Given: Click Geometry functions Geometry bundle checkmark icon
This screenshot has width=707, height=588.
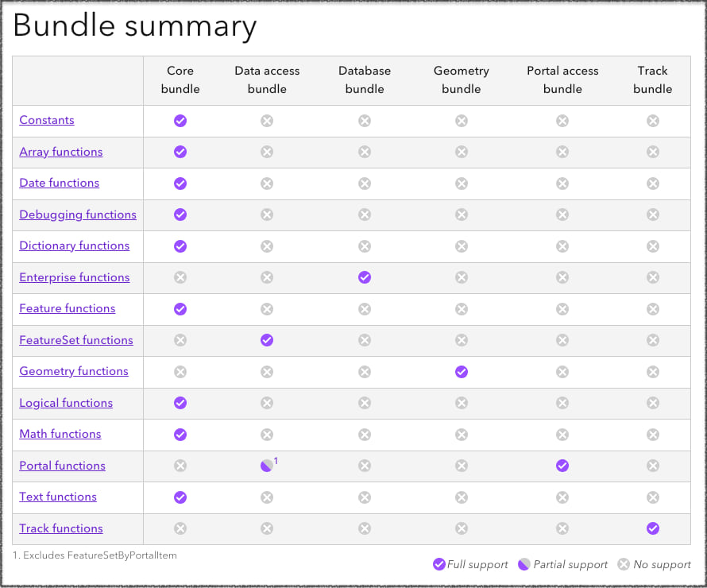Looking at the screenshot, I should click(462, 372).
